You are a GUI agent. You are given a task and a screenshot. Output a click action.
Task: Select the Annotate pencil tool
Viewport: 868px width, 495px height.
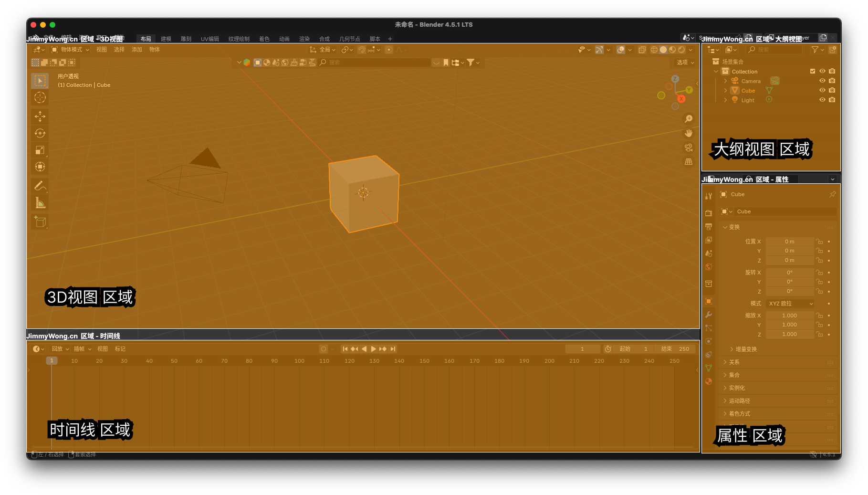40,186
